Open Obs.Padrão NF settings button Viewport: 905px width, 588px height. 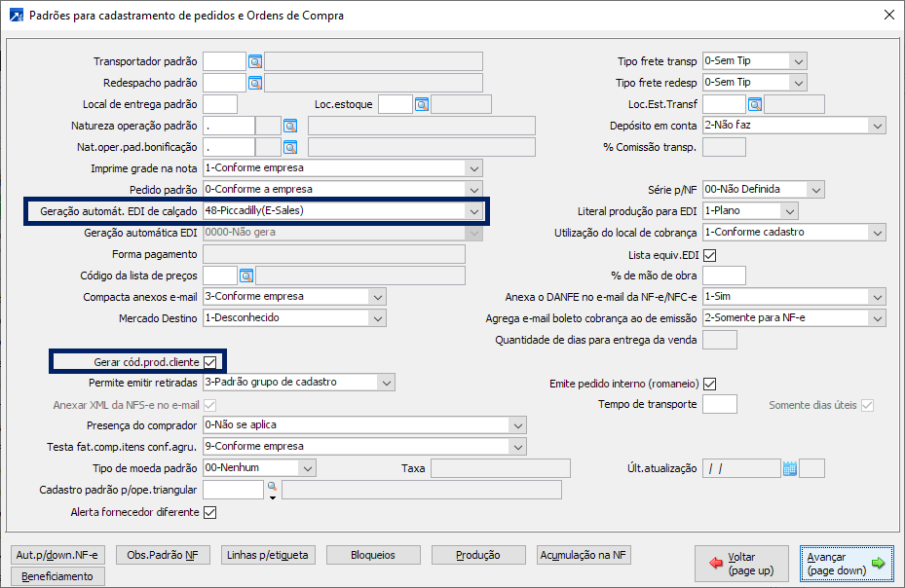[x=163, y=555]
